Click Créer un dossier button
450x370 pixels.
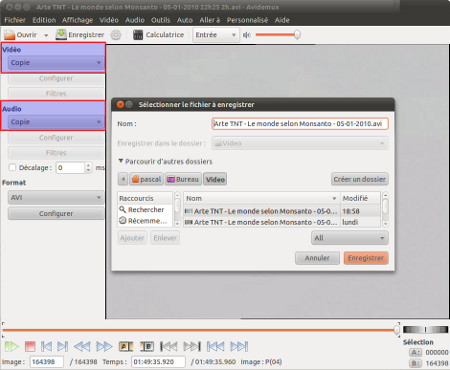click(360, 179)
